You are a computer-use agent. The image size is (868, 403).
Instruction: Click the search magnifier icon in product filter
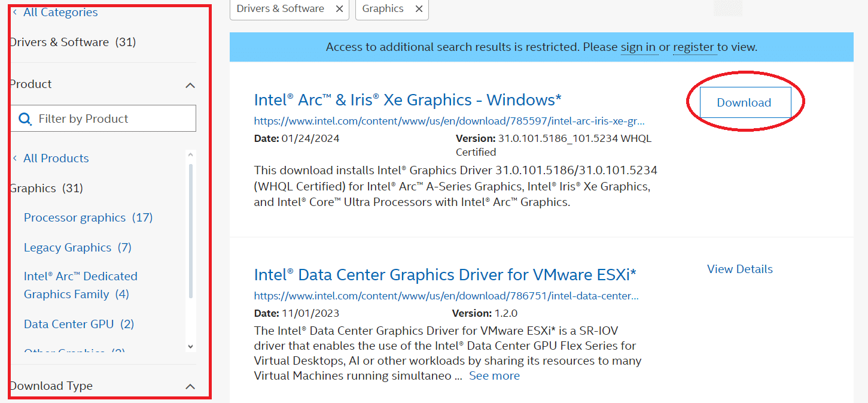25,119
